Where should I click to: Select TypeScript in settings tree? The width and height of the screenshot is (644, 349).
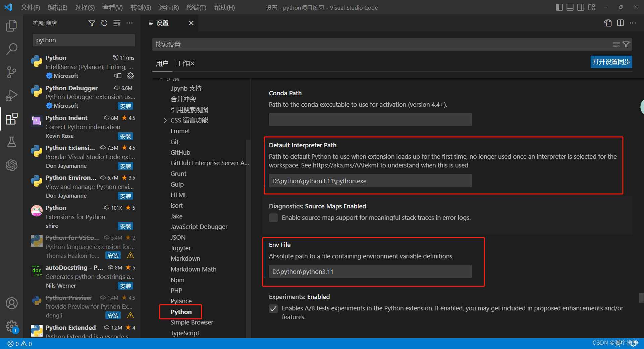tap(185, 333)
